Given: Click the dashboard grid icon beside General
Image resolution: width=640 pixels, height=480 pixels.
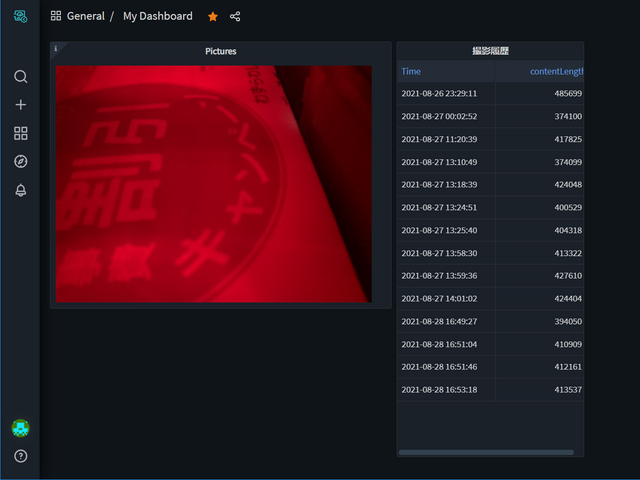Looking at the screenshot, I should (56, 17).
